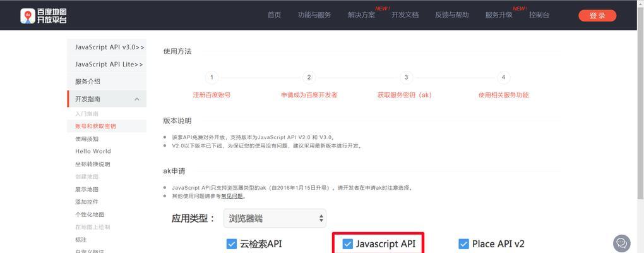Screen dimensions: 644x253
Task: Click step 2 circle in 使用方法
Action: click(x=309, y=77)
